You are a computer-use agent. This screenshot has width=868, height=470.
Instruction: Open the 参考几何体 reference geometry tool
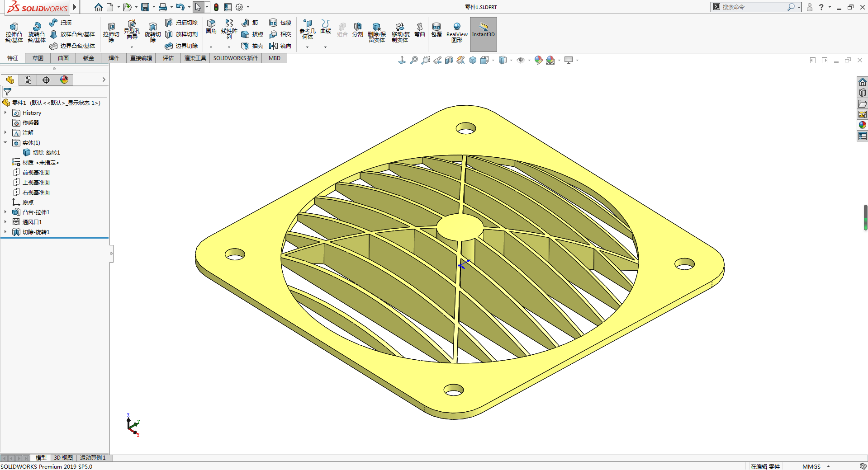pos(308,29)
